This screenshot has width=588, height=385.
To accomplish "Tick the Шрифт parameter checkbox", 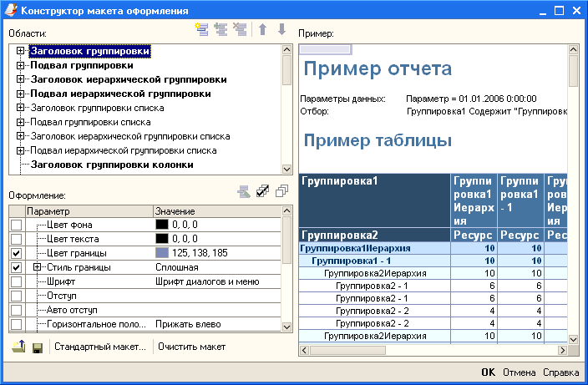I will (16, 281).
